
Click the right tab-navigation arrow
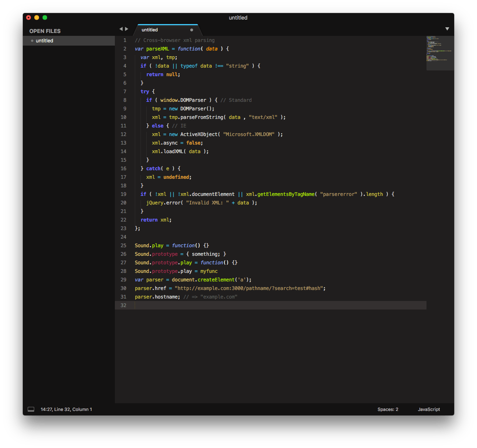point(127,29)
